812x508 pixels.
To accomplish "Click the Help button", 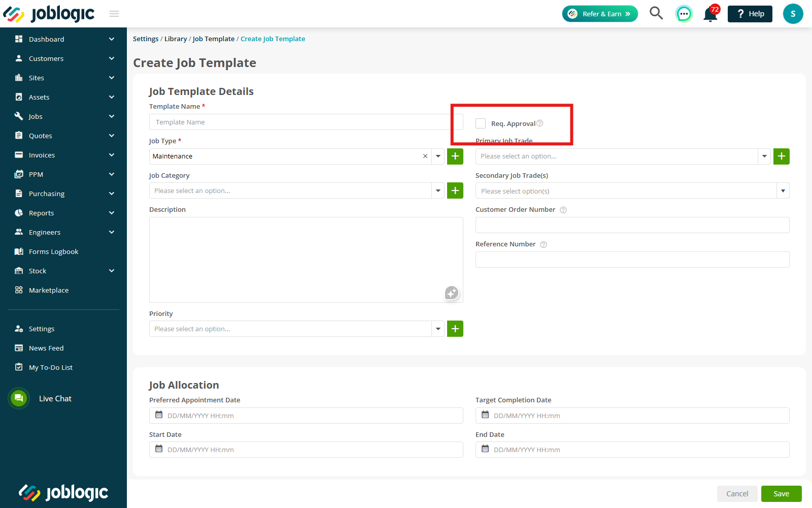I will pos(750,14).
